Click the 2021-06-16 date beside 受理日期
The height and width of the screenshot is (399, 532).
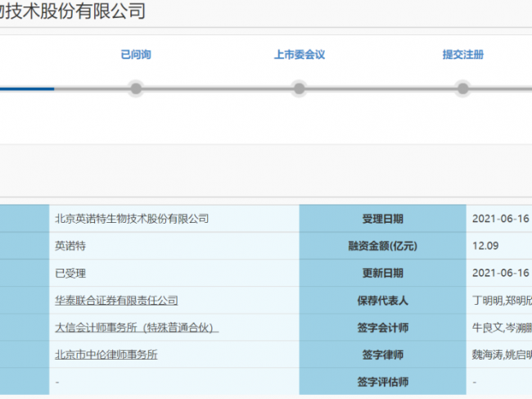pos(501,219)
